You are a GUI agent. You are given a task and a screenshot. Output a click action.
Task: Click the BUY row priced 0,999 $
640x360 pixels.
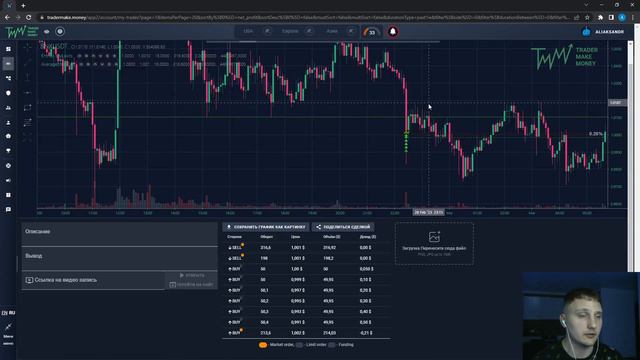[306, 280]
